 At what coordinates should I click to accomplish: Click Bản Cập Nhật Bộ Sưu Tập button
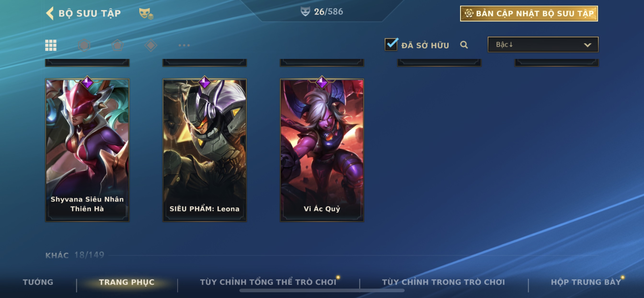[529, 13]
